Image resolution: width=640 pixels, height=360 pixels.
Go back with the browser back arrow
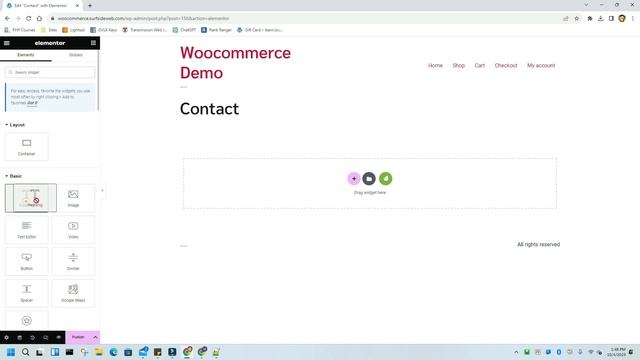click(7, 18)
